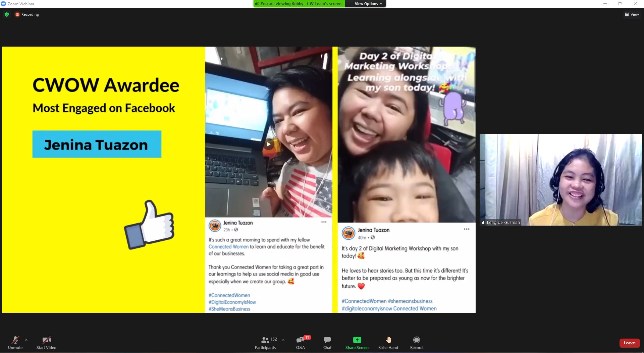Minimize the Zoom Webinar window
The image size is (644, 353).
tap(605, 4)
